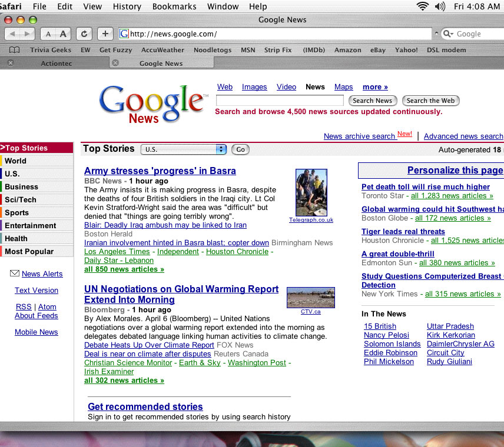Click the Safari back arrow button
The height and width of the screenshot is (447, 504).
click(x=14, y=34)
